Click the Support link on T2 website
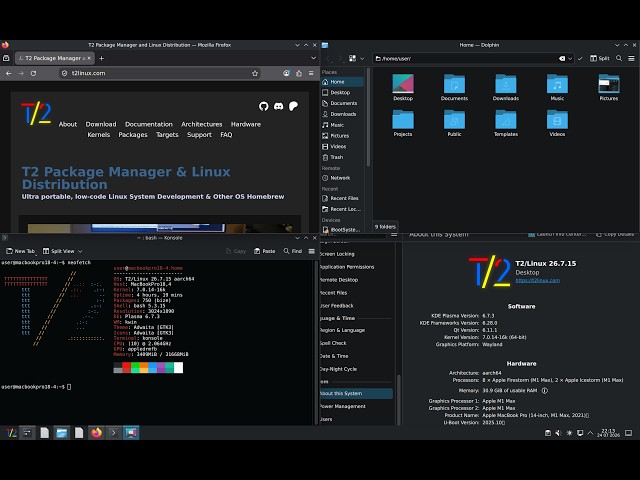The height and width of the screenshot is (480, 640). point(199,135)
